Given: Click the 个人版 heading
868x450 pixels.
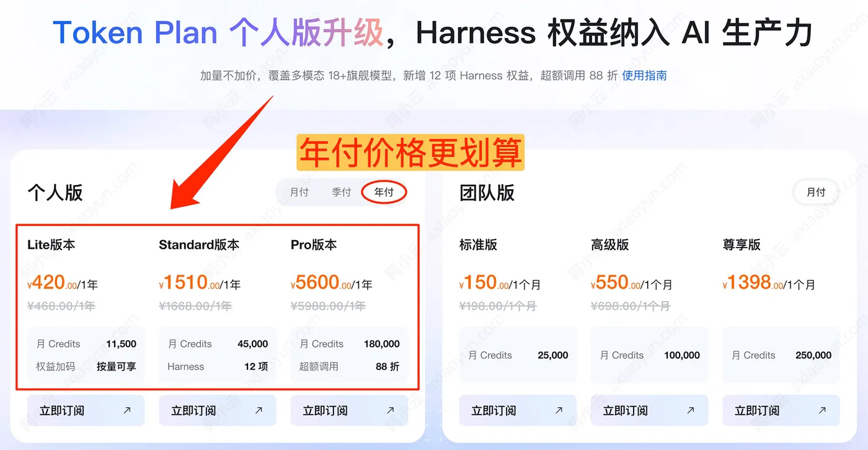Looking at the screenshot, I should [55, 192].
